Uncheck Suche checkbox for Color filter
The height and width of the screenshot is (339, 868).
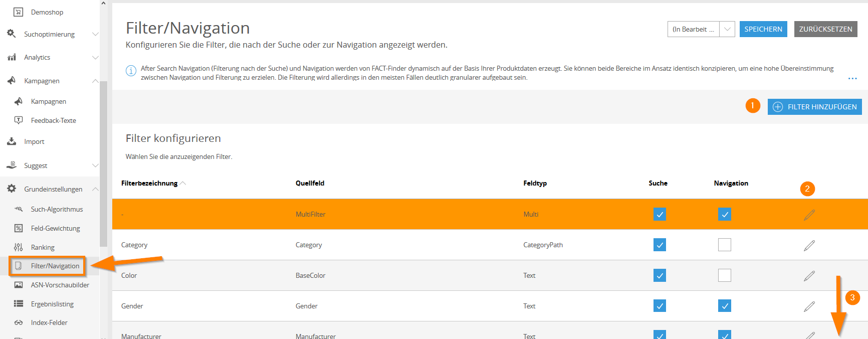tap(660, 275)
